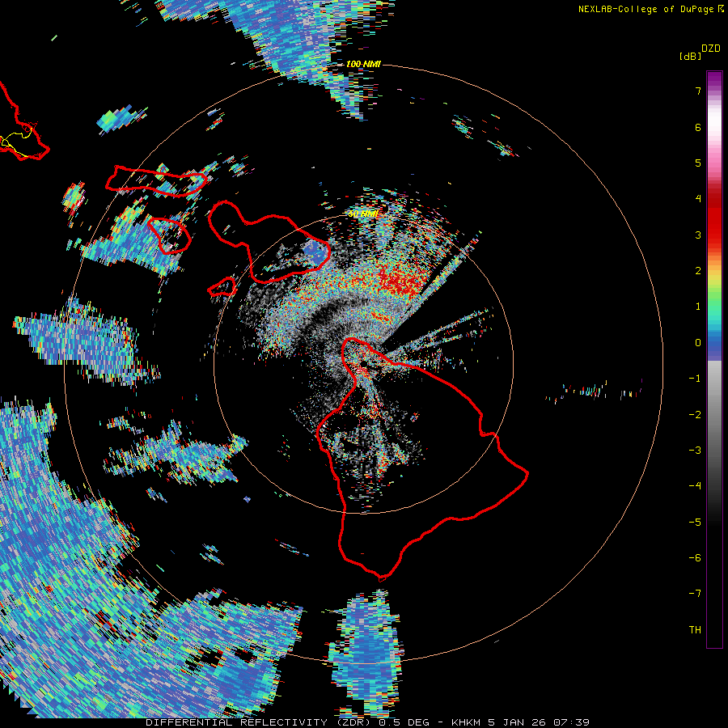Click the 5 value on the dB scale

[x=698, y=163]
